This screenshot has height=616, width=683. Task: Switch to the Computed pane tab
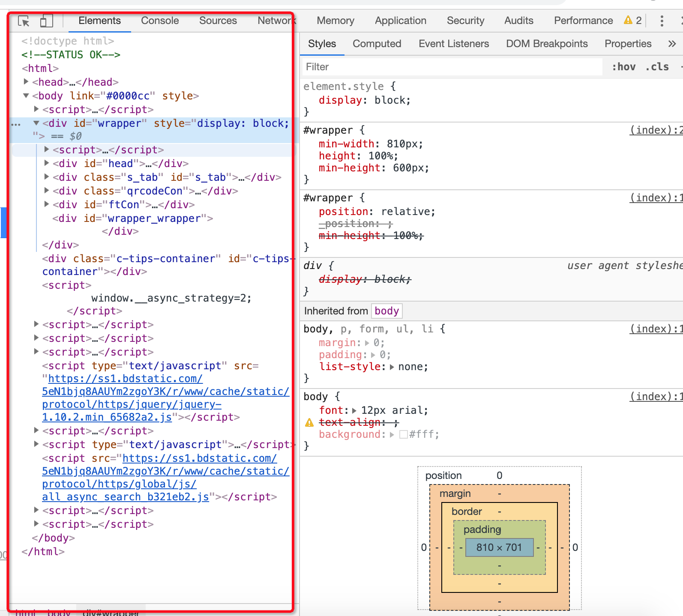[x=377, y=44]
